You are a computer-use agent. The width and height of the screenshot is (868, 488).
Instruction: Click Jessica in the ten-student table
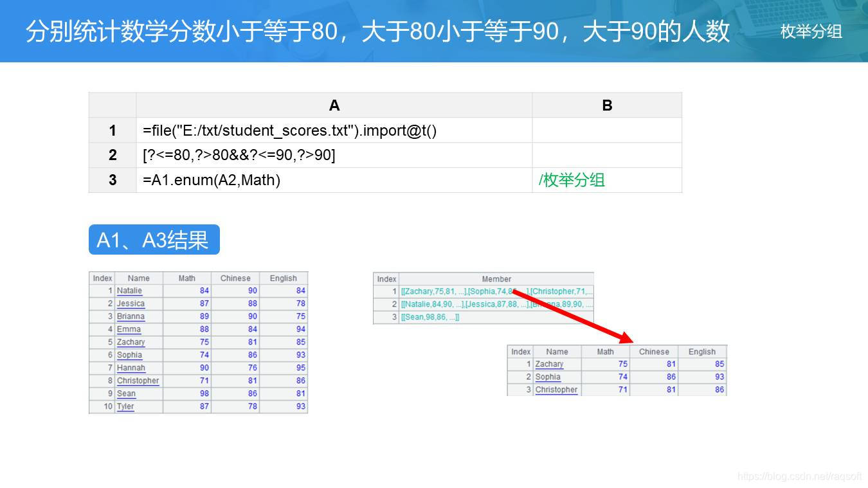(x=131, y=303)
